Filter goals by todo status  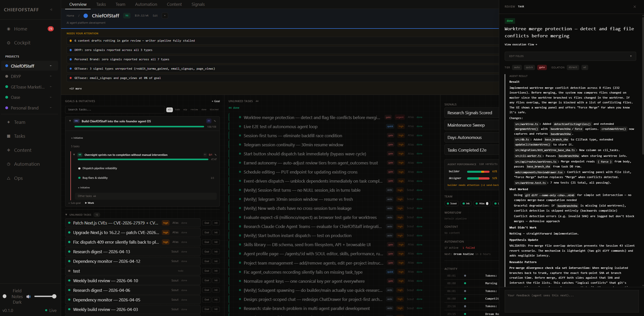point(177,110)
